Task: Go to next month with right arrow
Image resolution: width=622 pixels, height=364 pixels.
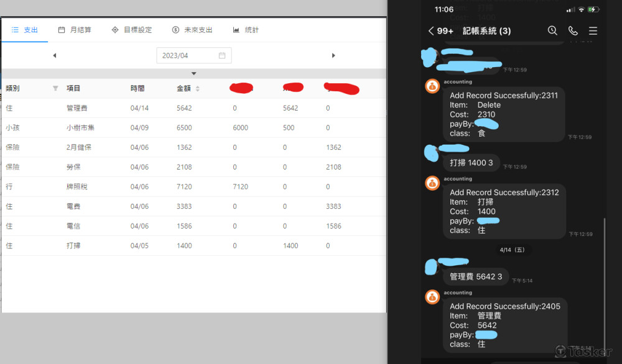Action: point(333,55)
